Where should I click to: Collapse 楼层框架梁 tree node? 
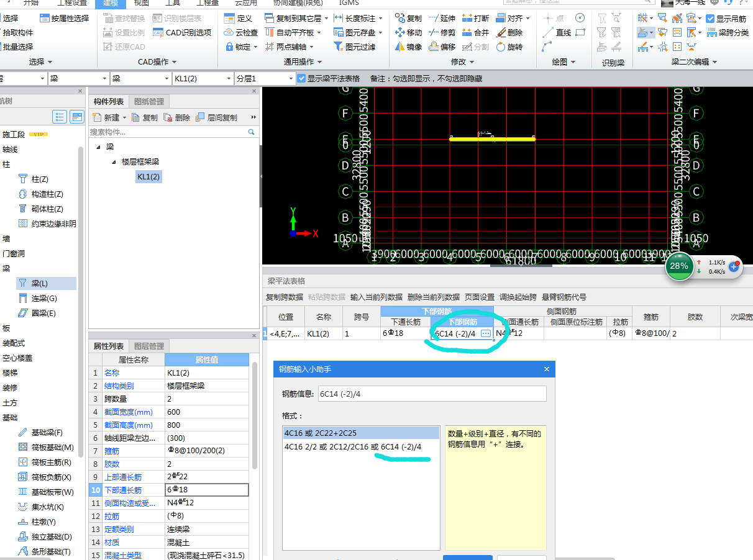click(114, 161)
